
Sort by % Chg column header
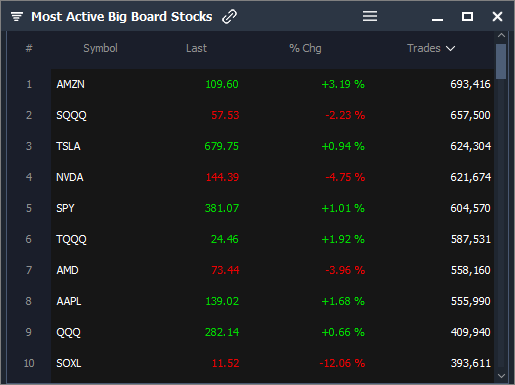tap(305, 48)
